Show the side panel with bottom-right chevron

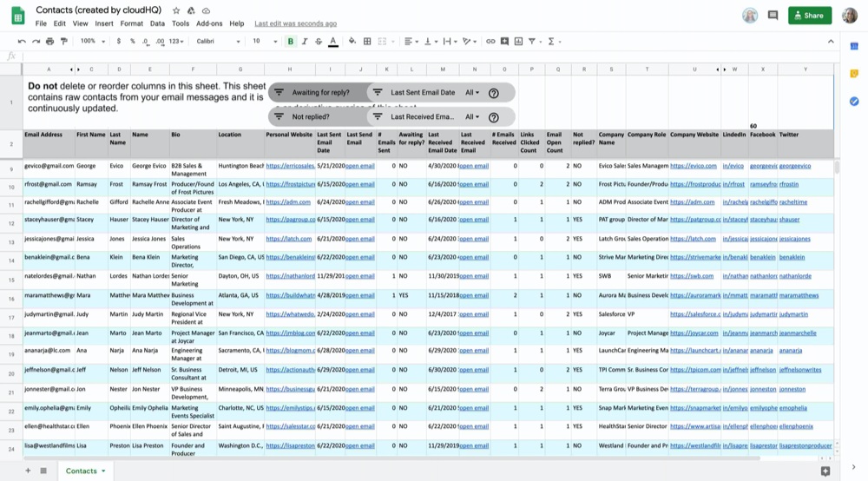pyautogui.click(x=853, y=467)
